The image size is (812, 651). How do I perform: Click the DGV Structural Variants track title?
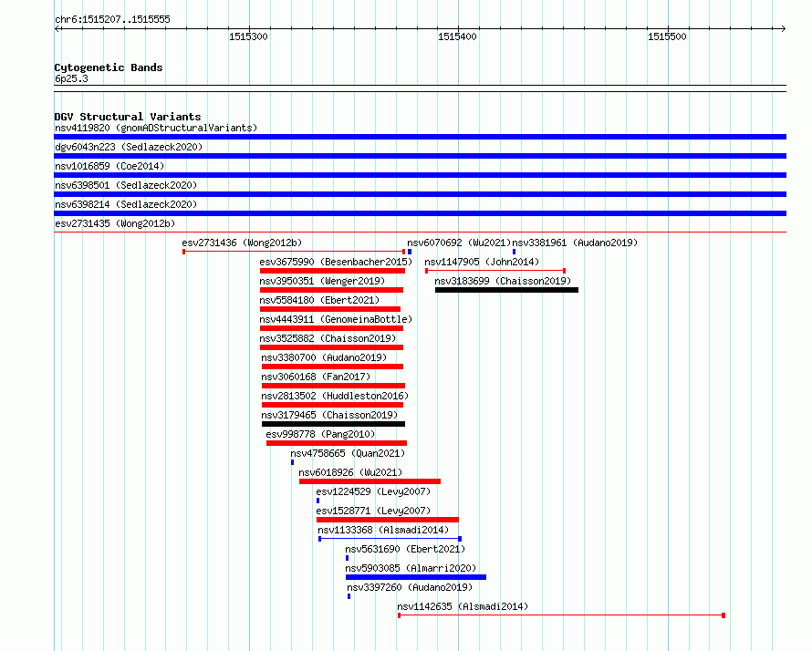coord(128,117)
